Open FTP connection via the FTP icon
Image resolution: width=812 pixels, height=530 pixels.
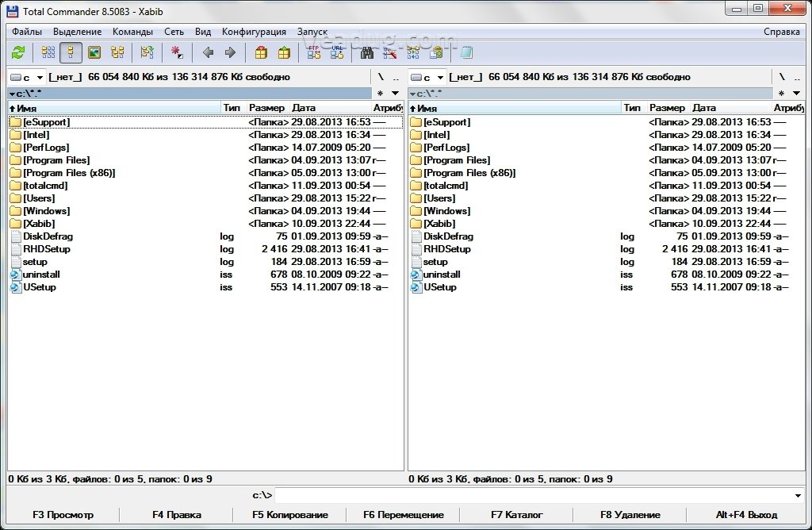(x=314, y=53)
